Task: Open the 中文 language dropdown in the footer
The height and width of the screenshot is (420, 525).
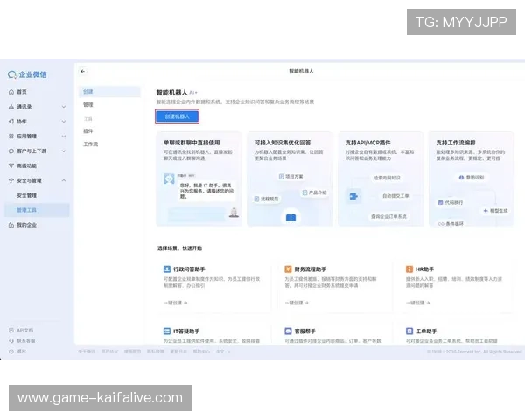Action: [x=223, y=352]
